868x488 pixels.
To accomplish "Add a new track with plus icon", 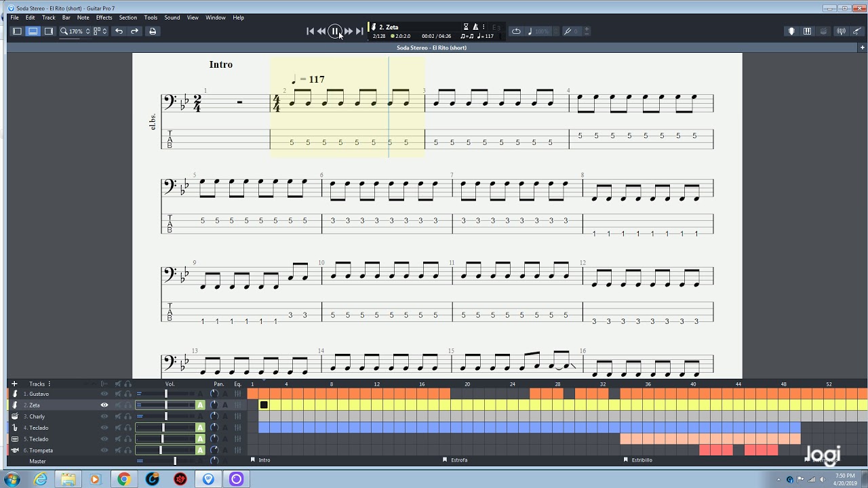I will pyautogui.click(x=14, y=384).
